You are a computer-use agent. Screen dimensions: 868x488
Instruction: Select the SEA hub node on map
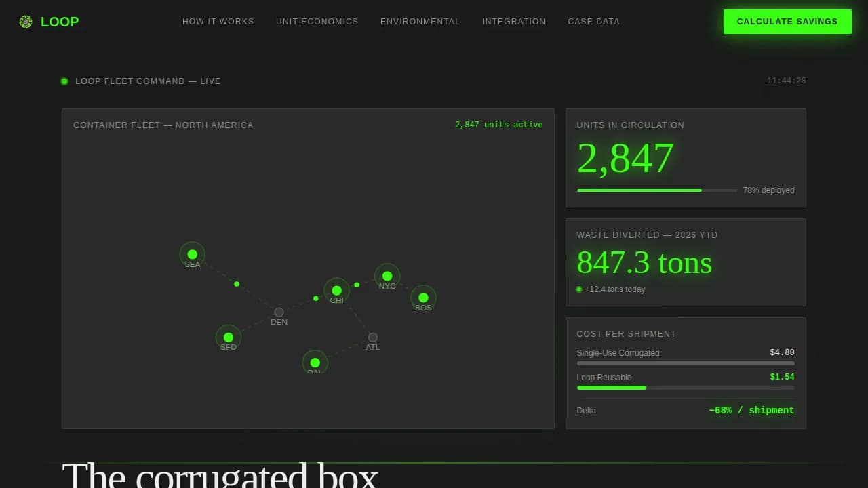click(193, 254)
